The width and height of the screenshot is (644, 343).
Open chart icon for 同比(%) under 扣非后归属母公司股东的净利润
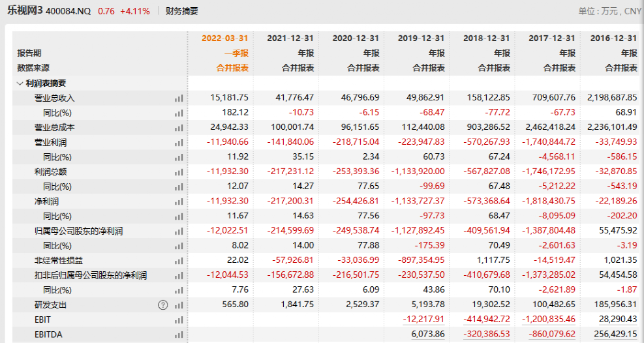(x=179, y=290)
